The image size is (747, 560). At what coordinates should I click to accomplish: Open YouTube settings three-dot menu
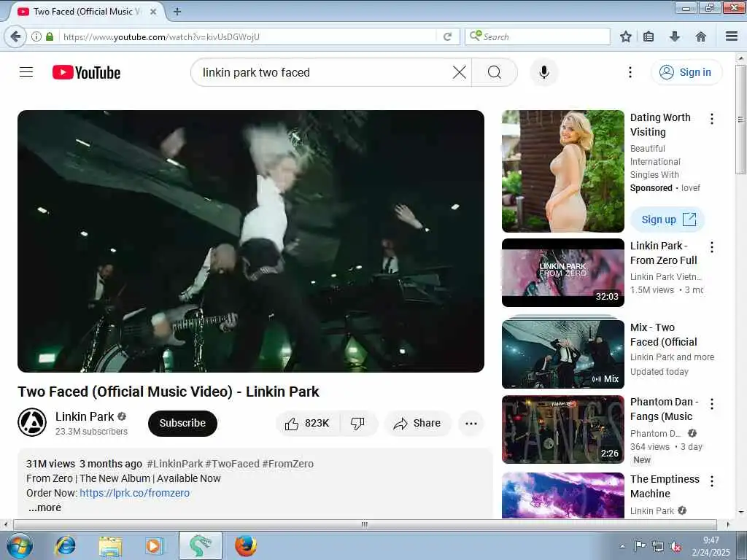pyautogui.click(x=630, y=72)
